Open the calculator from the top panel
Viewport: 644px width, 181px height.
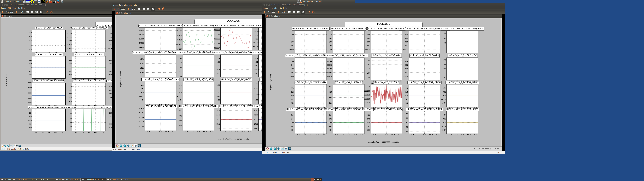pyautogui.click(x=62, y=2)
